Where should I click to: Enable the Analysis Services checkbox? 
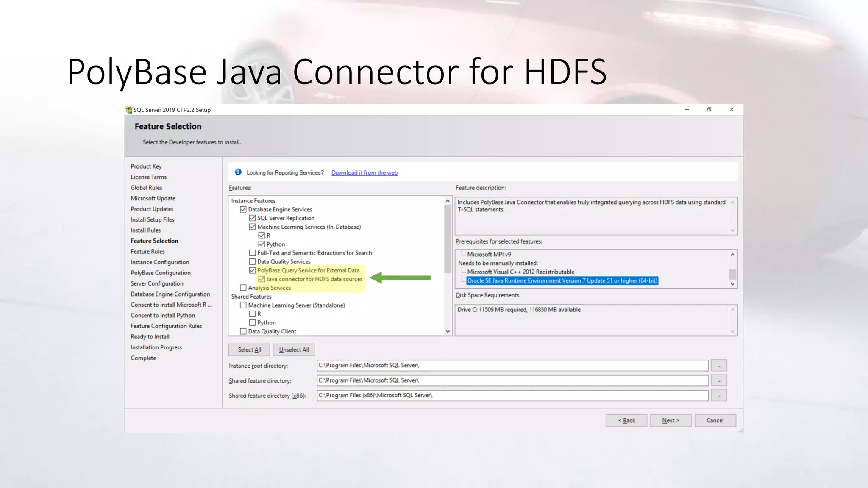tap(243, 288)
